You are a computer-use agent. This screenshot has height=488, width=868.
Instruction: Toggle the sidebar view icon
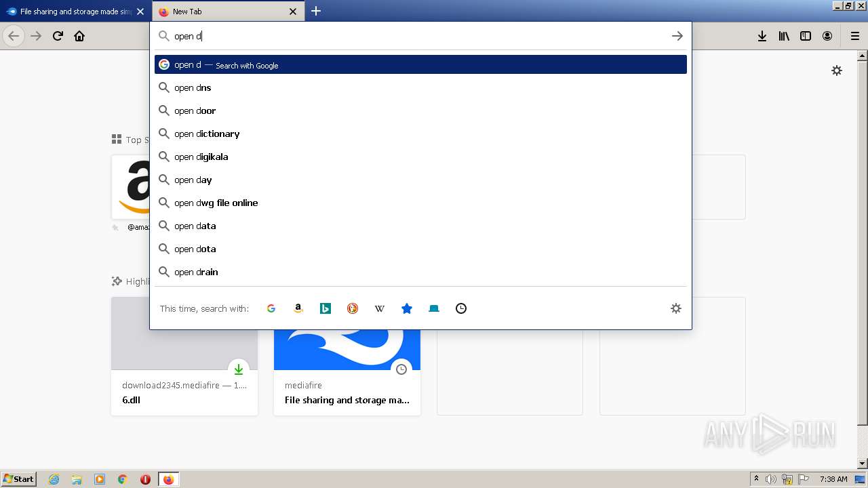(x=806, y=36)
